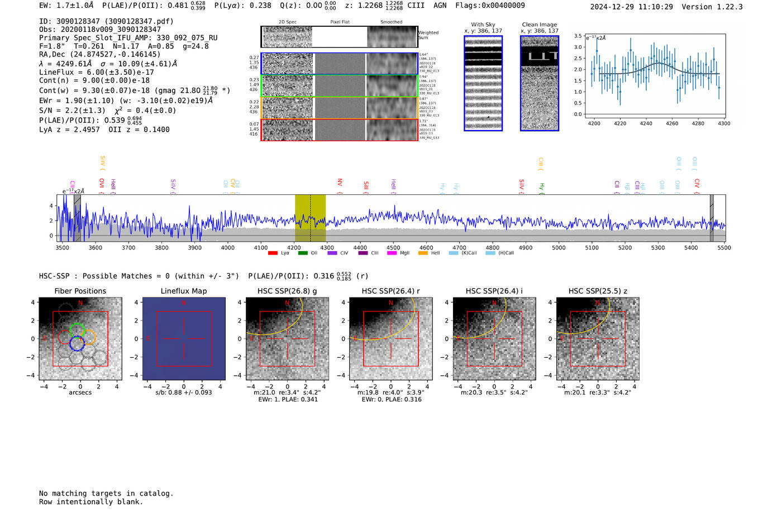Select the 'LineFlux = 6.00(±3.50)e-17' value
The image size is (782, 532).
point(97,72)
